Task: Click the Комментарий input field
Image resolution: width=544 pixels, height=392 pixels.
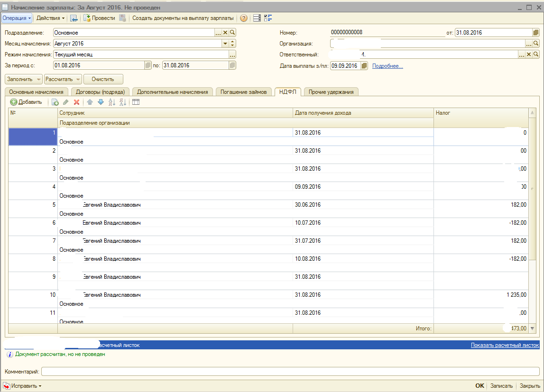Action: [x=290, y=371]
